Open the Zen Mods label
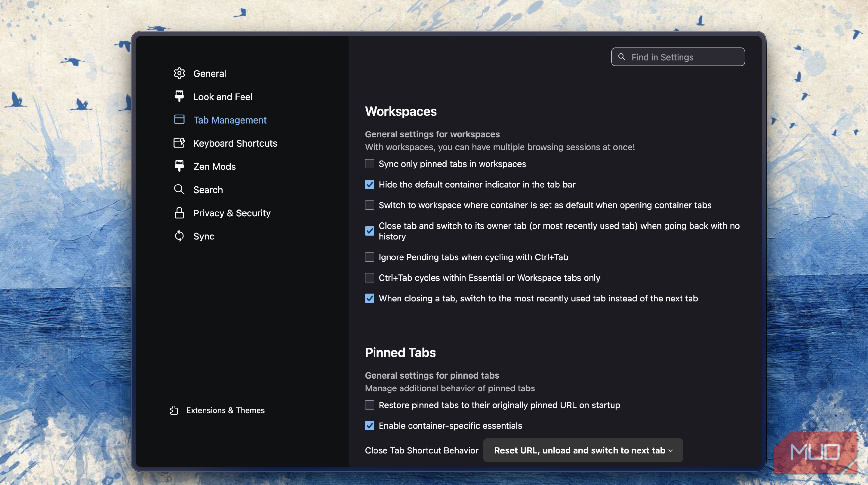This screenshot has height=485, width=868. pyautogui.click(x=215, y=166)
